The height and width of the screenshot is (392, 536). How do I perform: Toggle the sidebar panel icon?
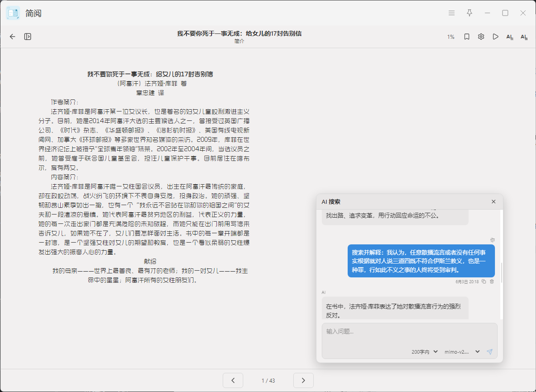(x=28, y=37)
